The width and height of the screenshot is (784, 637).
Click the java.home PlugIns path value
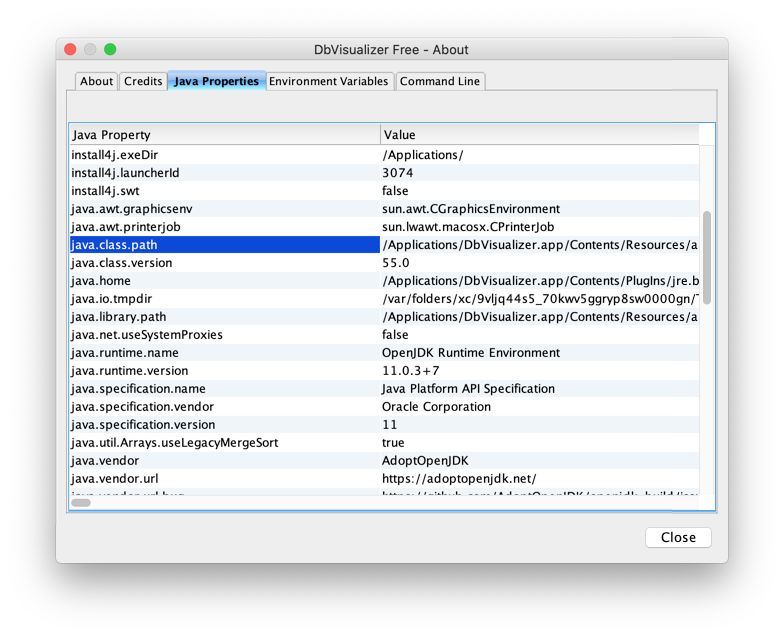(x=540, y=281)
